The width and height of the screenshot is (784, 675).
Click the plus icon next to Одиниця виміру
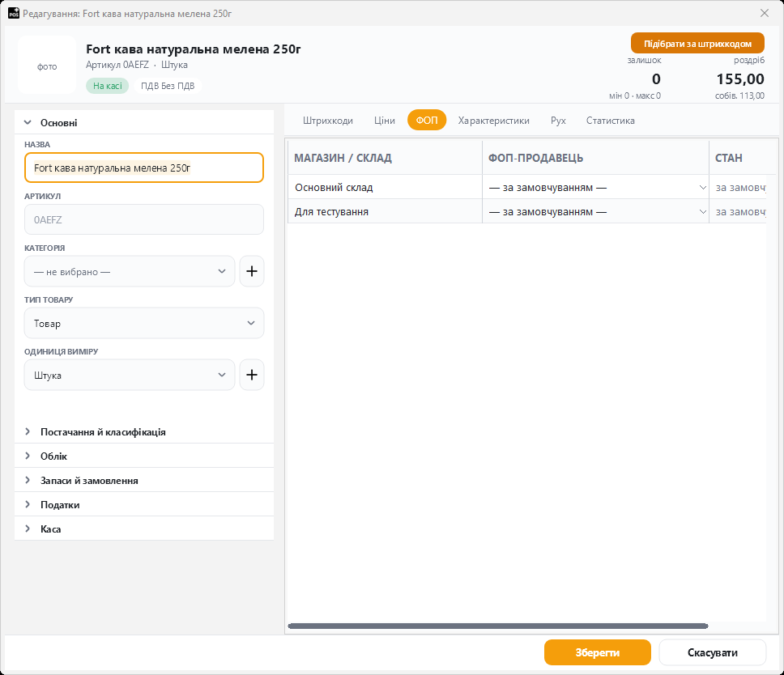[x=252, y=375]
